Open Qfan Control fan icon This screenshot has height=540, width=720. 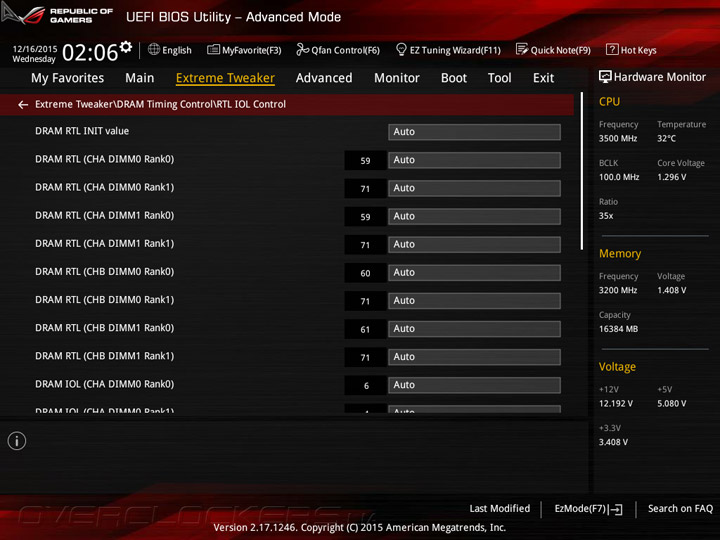pos(302,49)
